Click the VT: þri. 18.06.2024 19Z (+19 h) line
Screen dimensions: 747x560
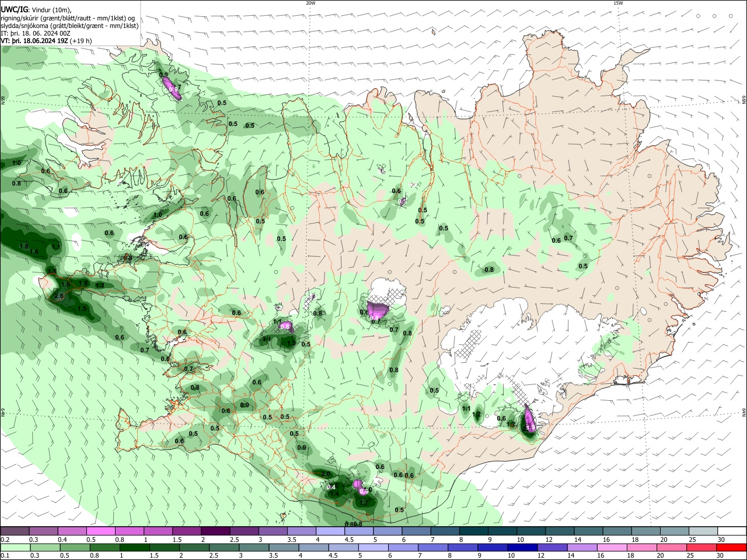point(46,41)
